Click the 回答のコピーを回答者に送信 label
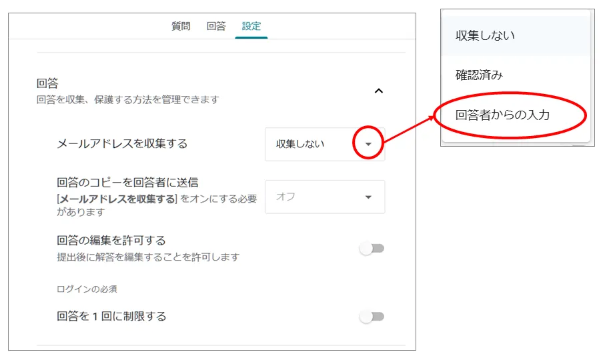Image resolution: width=611 pixels, height=364 pixels. [127, 182]
